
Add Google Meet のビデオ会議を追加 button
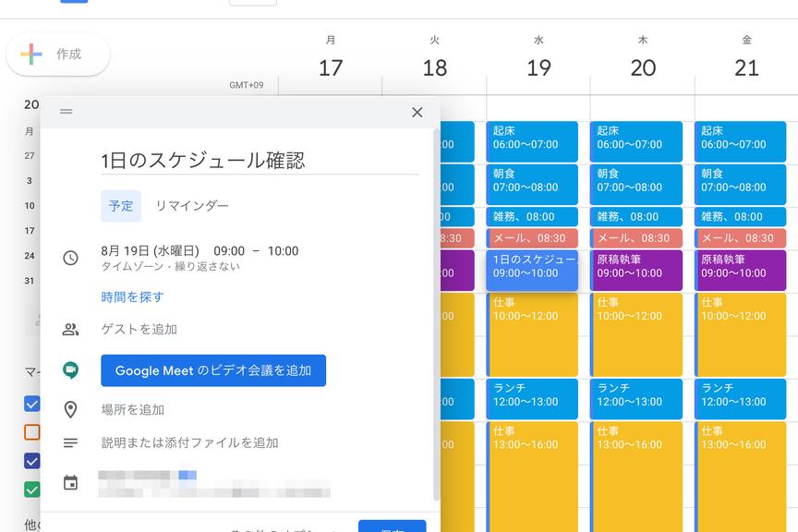(x=213, y=370)
